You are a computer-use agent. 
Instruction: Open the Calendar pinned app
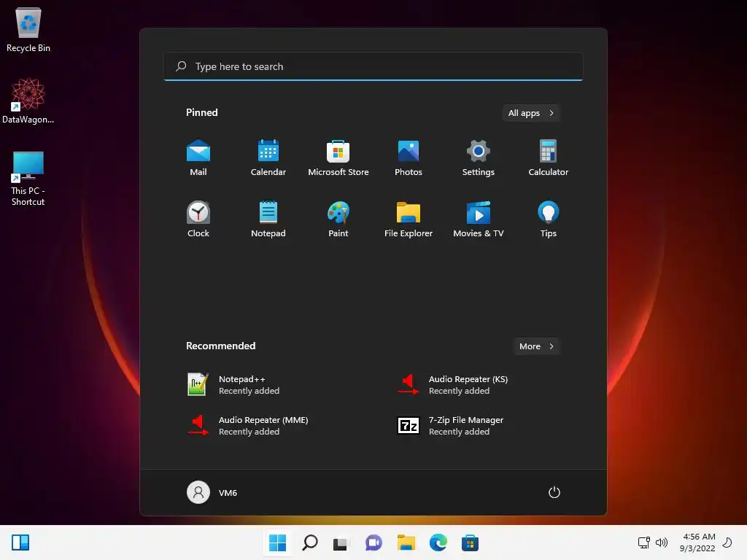pyautogui.click(x=268, y=158)
